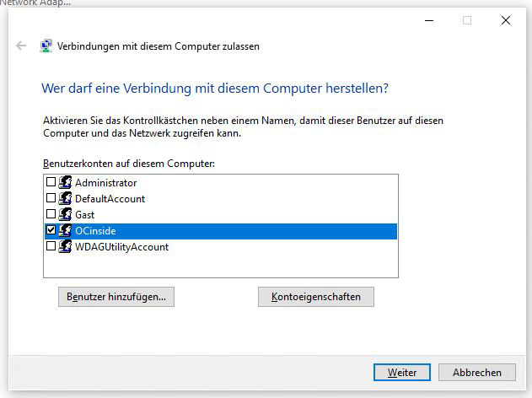Continue with the Weiter button
This screenshot has width=532, height=398.
click(x=402, y=372)
